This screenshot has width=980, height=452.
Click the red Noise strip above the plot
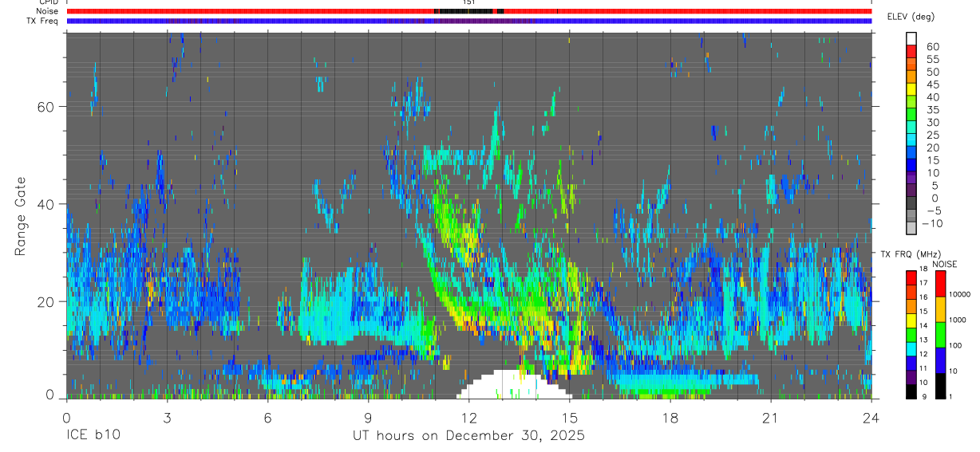pyautogui.click(x=469, y=11)
